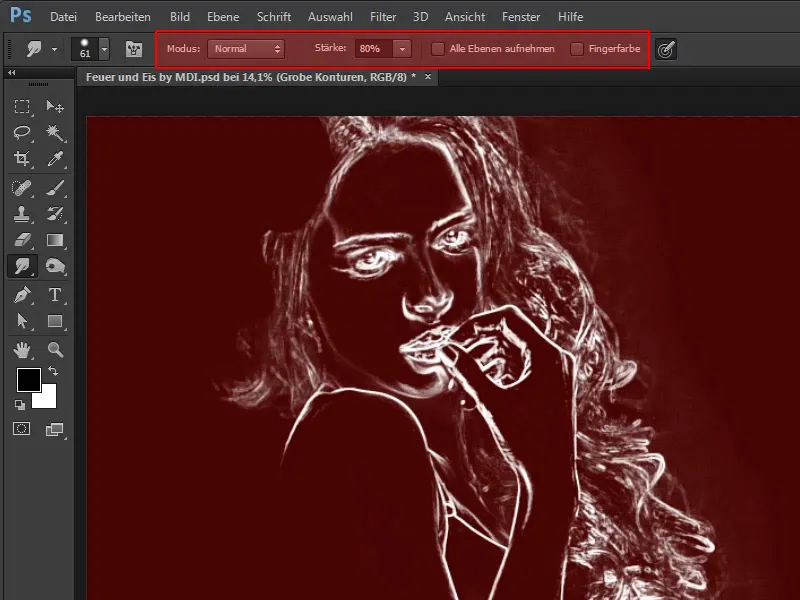Click the Photoshop Ps logo
The width and height of the screenshot is (800, 600).
point(20,15)
